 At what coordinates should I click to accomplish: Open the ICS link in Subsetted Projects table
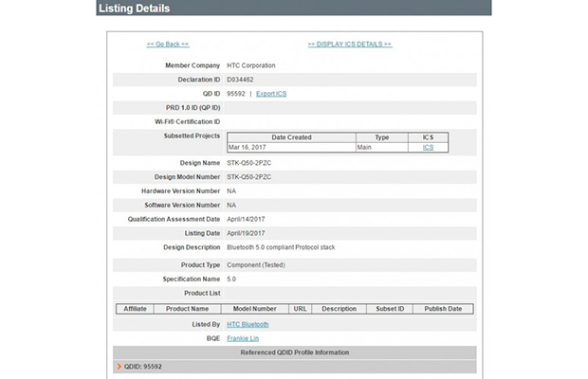[428, 148]
